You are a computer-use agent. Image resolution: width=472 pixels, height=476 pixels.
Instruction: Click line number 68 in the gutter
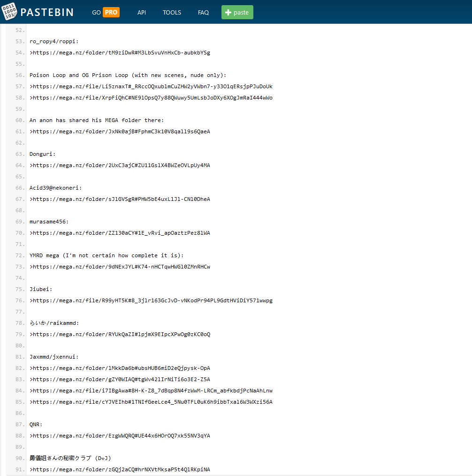[20, 210]
